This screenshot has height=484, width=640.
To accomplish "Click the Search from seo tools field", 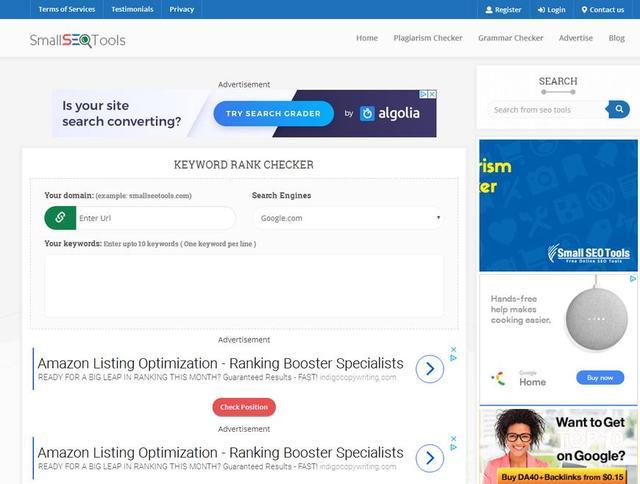I will (547, 109).
